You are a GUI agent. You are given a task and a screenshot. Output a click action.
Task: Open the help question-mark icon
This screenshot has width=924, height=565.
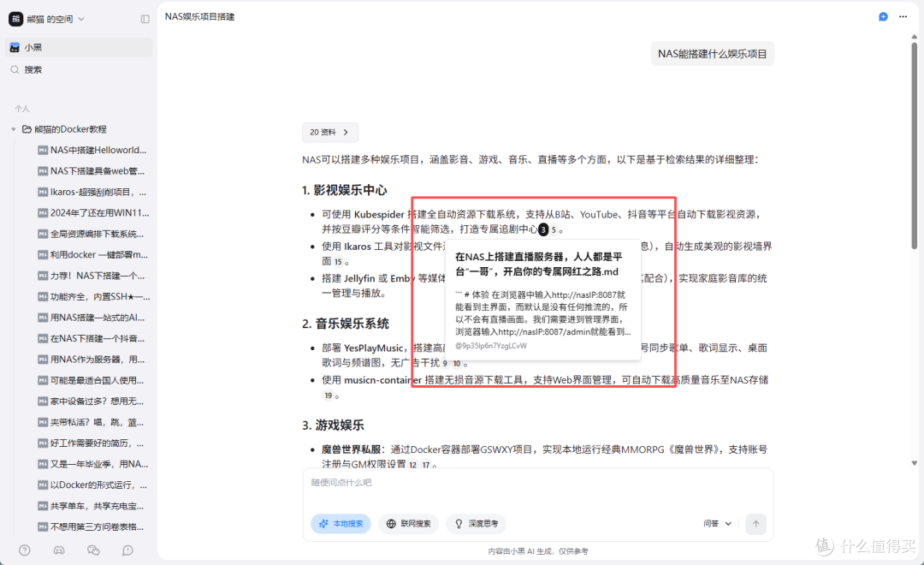coord(24,550)
